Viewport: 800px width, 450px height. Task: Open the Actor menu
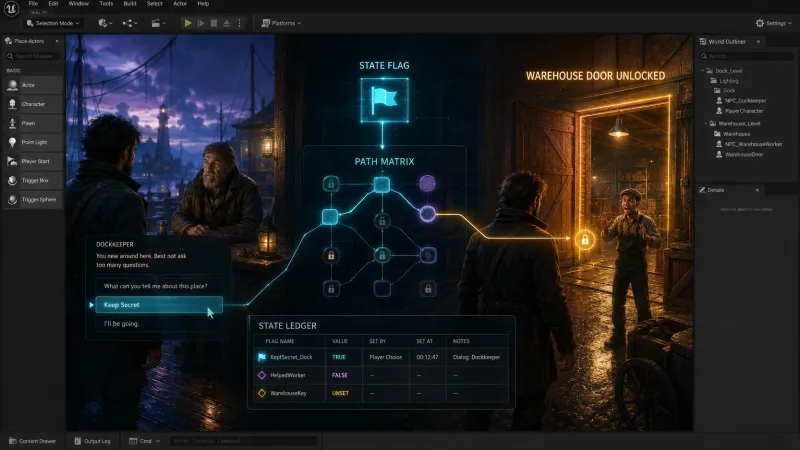coord(180,4)
